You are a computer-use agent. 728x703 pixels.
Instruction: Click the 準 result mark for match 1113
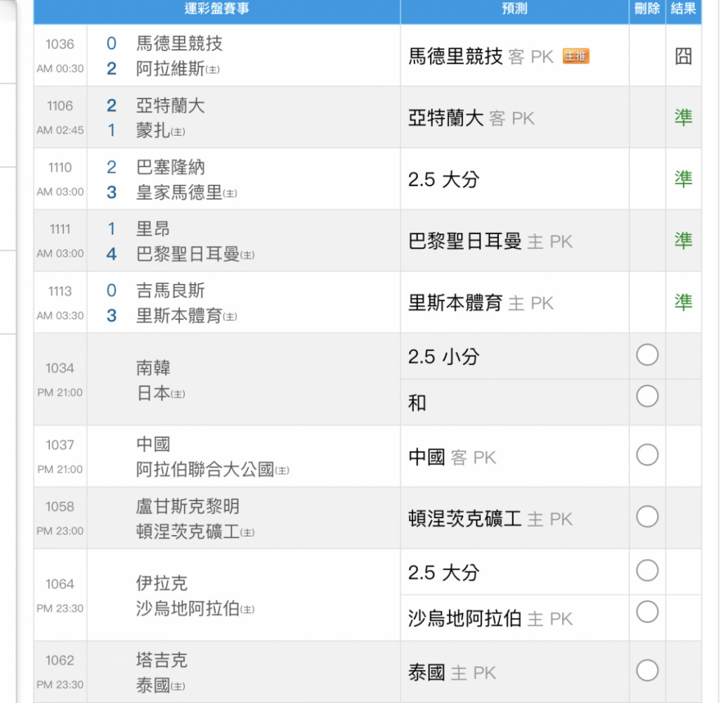click(x=684, y=303)
